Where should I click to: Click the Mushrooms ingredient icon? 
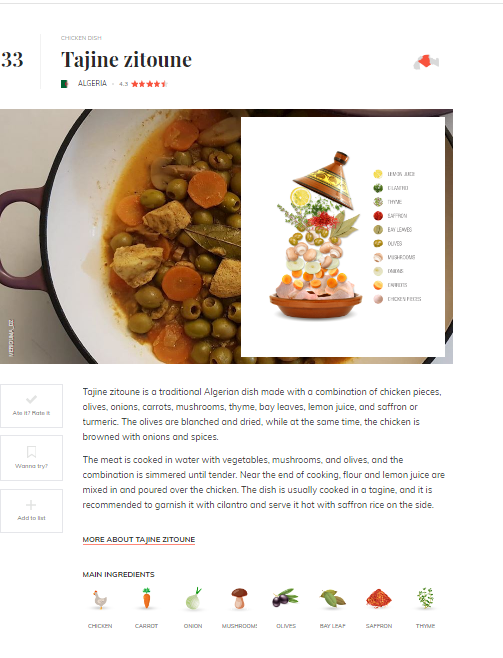(239, 599)
